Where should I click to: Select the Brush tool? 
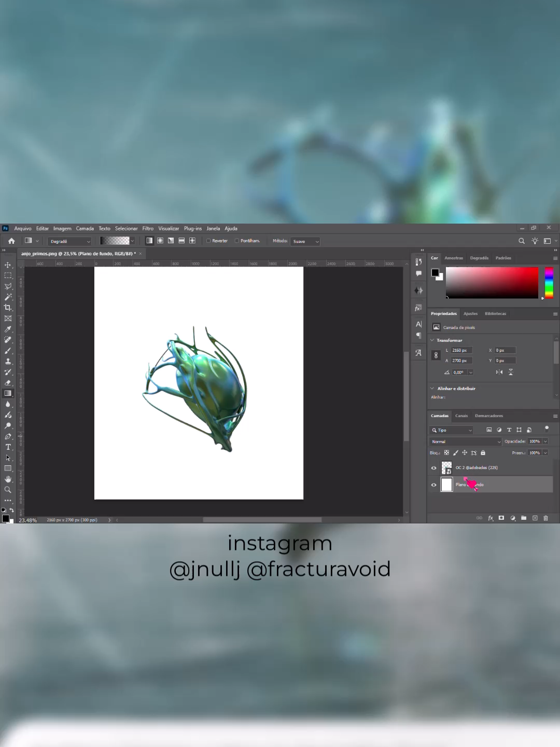[x=8, y=351]
